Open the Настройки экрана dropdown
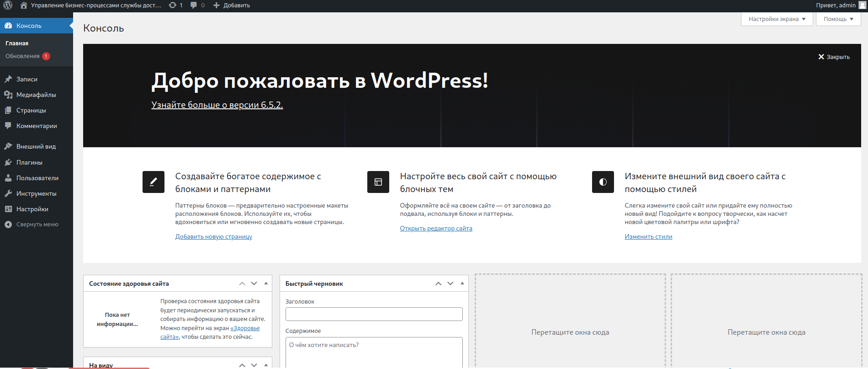Screen dimensions: 868x369 point(777,19)
